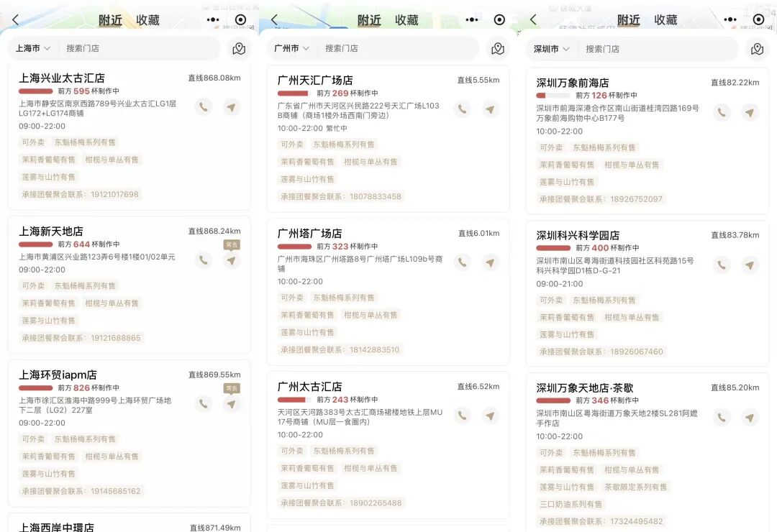777x532 pixels.
Task: Click group contact number 17324495482
Action: coord(636,522)
